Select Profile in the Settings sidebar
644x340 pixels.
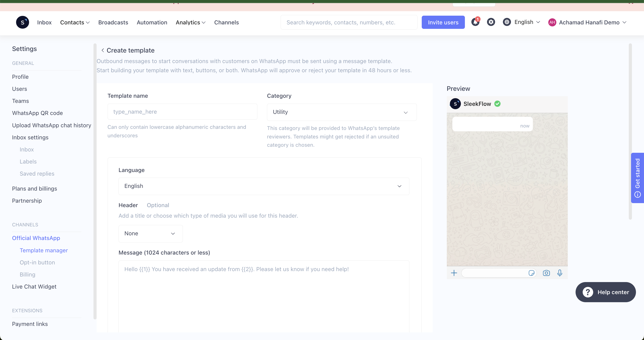point(20,77)
